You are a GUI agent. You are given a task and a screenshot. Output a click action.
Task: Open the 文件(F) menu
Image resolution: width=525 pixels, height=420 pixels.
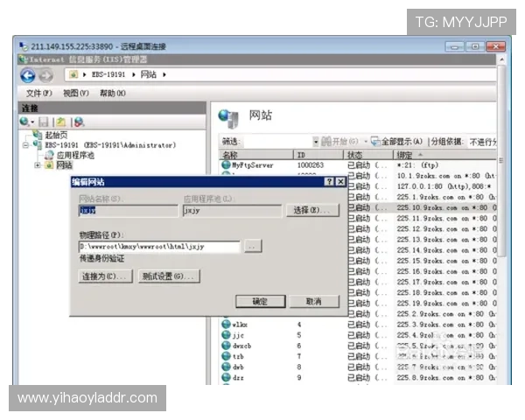coord(38,93)
